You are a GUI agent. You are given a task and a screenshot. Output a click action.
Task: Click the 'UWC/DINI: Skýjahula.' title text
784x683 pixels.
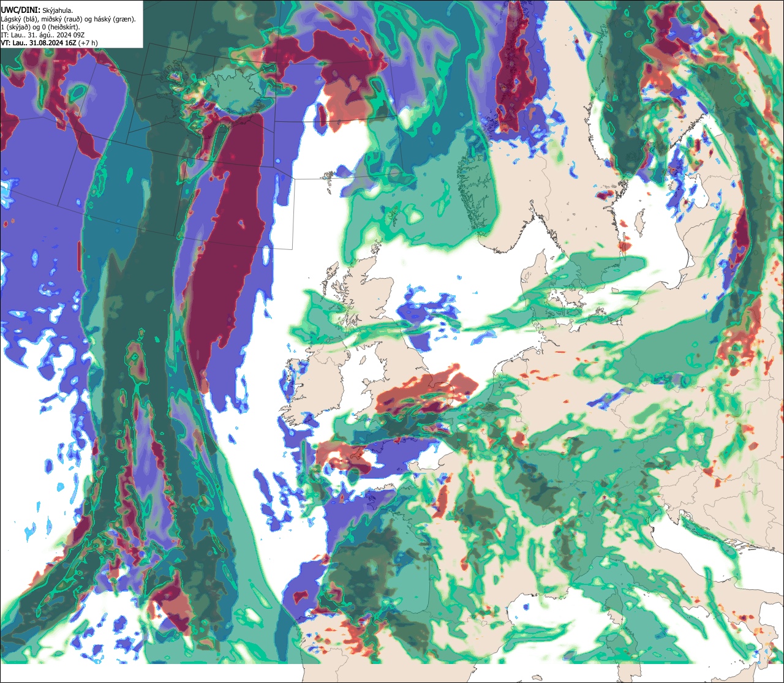pos(37,10)
